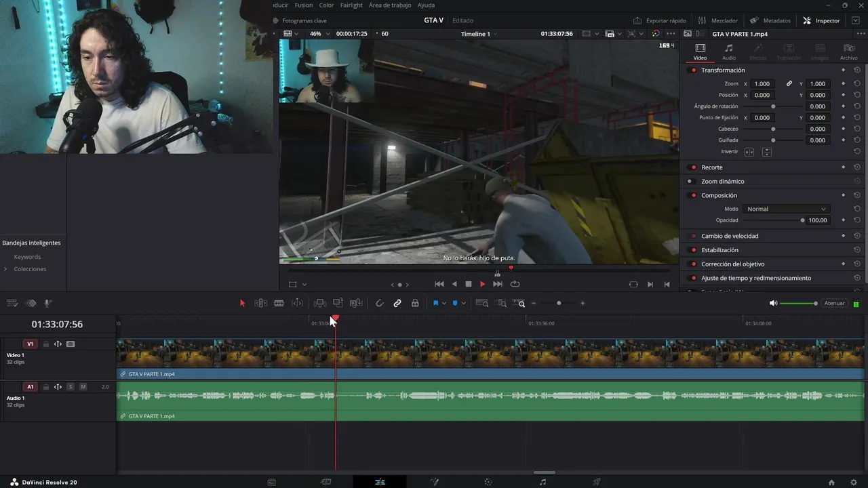Screen dimensions: 868x488
Task: Select the arrow Selection mode tool
Action: (242, 303)
